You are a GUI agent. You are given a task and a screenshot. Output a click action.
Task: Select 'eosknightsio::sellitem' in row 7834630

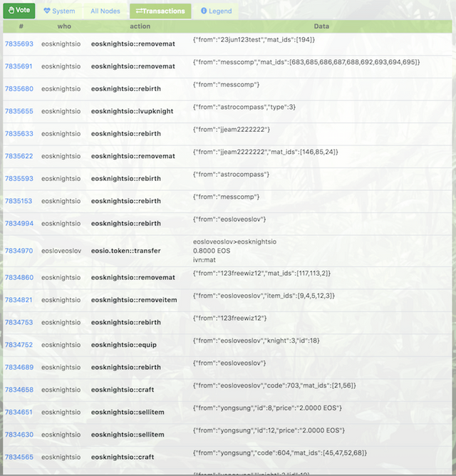click(128, 435)
